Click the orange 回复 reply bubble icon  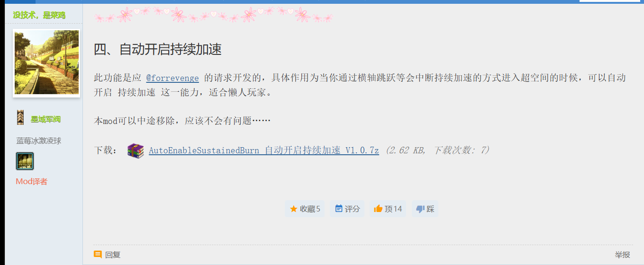(98, 255)
